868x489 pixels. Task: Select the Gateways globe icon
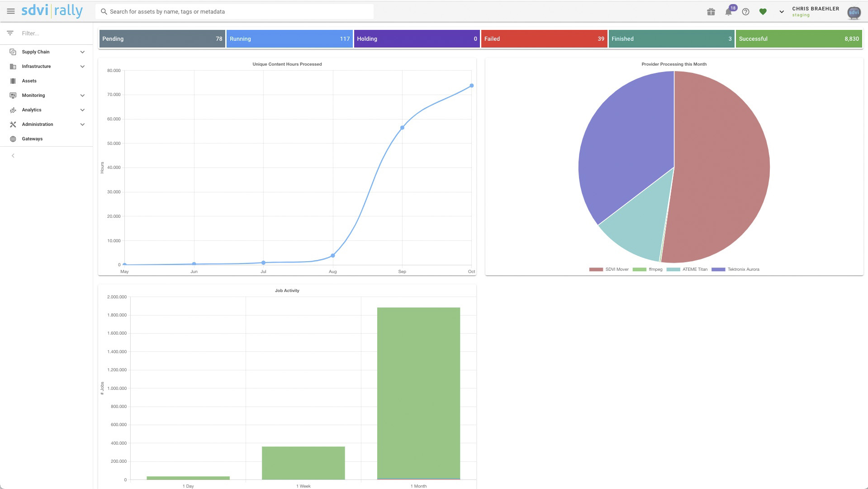tap(12, 139)
